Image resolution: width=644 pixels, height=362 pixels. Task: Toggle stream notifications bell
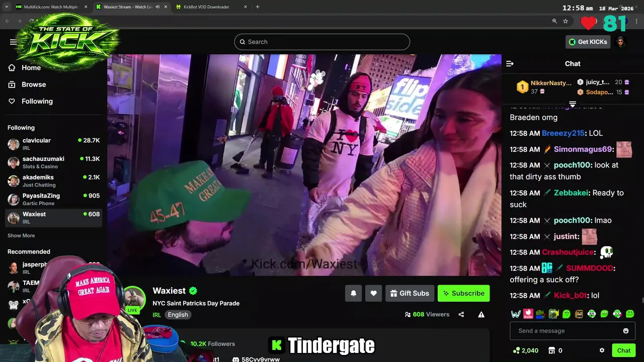[353, 293]
